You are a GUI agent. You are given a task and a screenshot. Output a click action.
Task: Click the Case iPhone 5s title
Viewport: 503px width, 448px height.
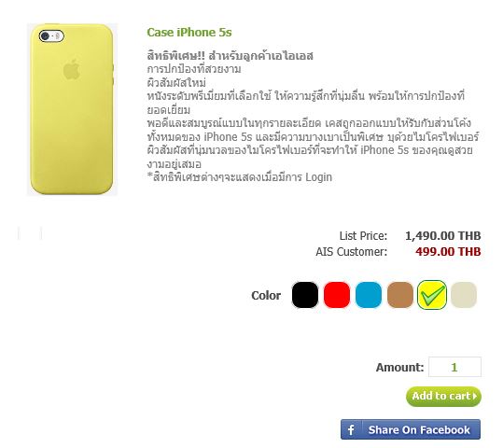point(189,32)
